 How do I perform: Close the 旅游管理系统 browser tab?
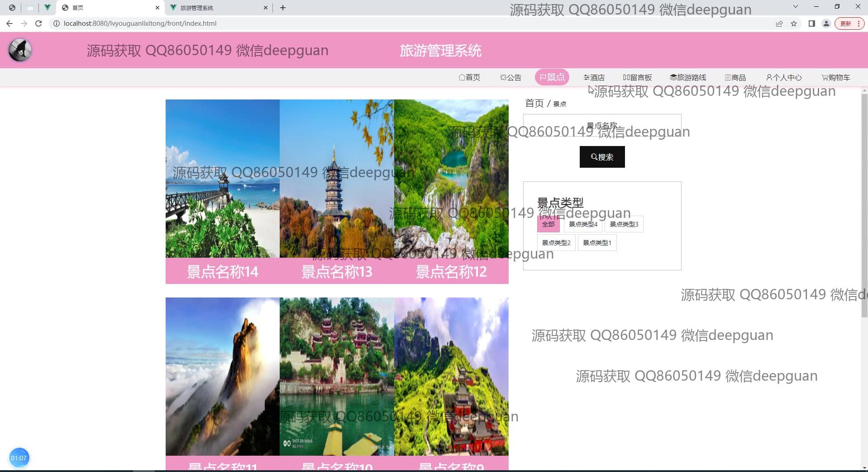[266, 8]
